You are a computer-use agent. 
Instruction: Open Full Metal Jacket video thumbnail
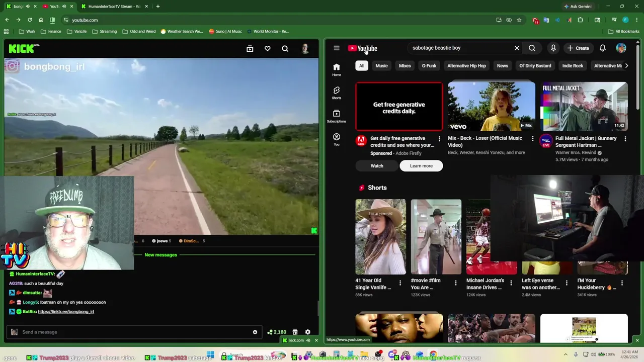584,107
